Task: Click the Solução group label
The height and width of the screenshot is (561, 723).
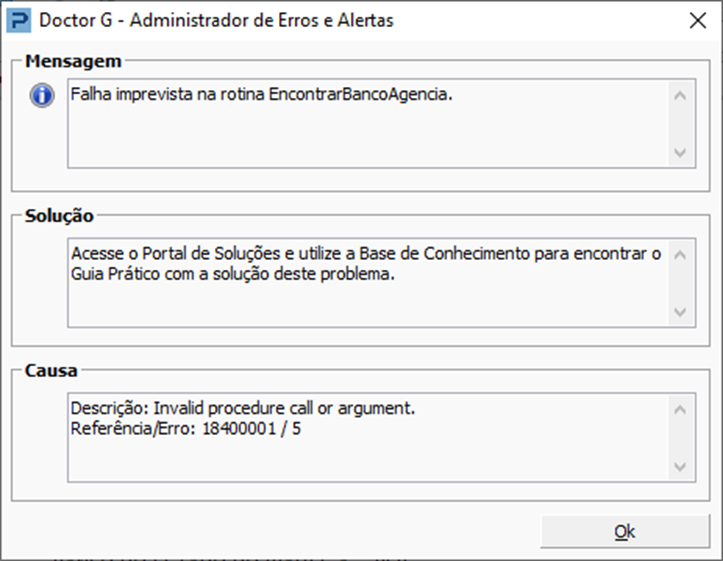Action: click(x=59, y=216)
